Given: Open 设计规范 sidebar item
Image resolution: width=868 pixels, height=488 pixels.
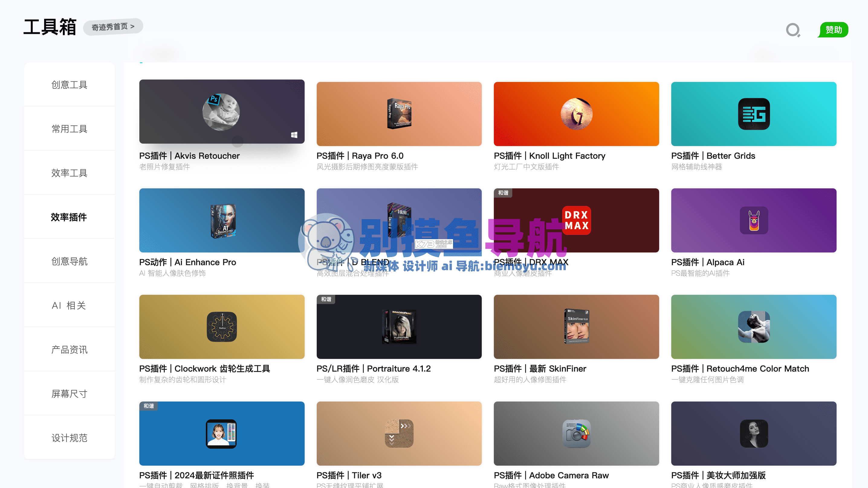Looking at the screenshot, I should pyautogui.click(x=70, y=438).
